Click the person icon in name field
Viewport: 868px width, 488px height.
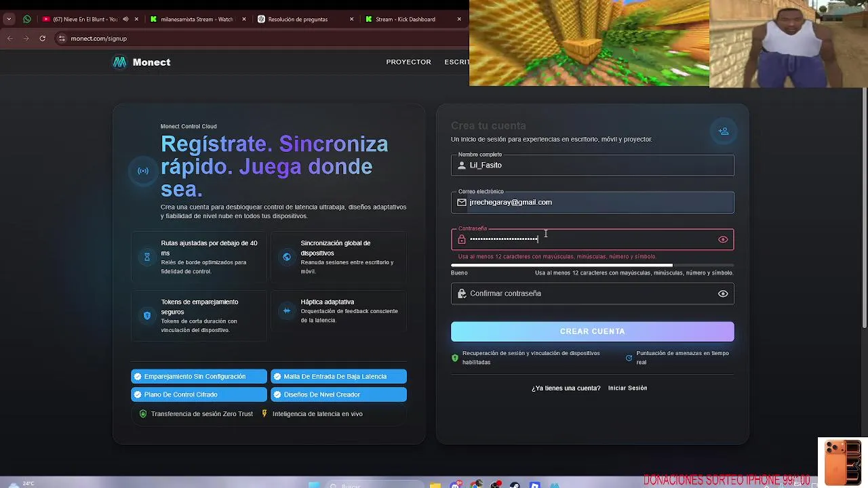pos(462,165)
